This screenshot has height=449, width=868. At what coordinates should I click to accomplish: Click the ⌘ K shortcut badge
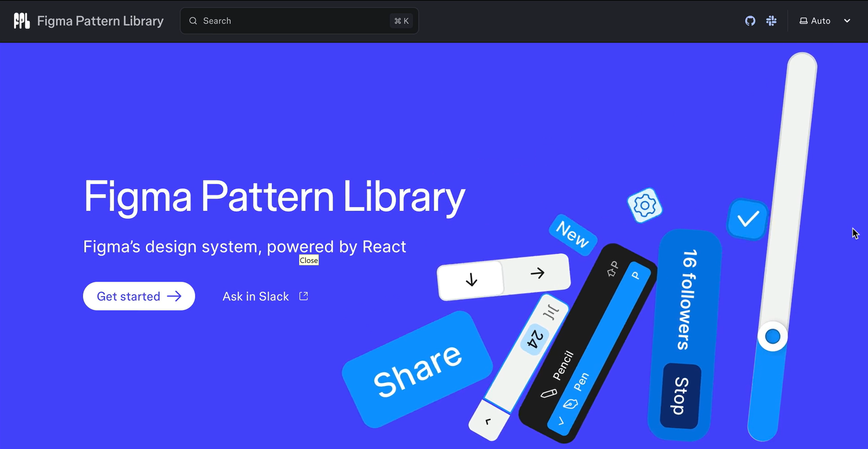[x=401, y=21]
